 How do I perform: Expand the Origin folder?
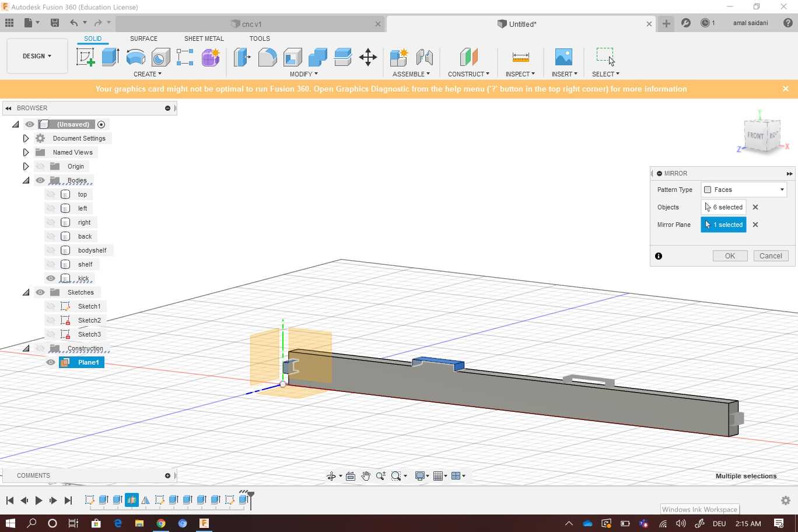[x=26, y=166]
